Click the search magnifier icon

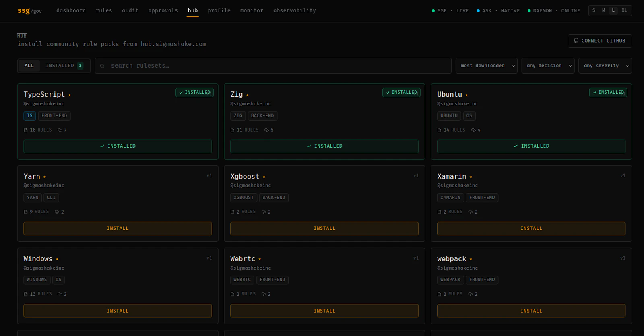[x=102, y=66]
